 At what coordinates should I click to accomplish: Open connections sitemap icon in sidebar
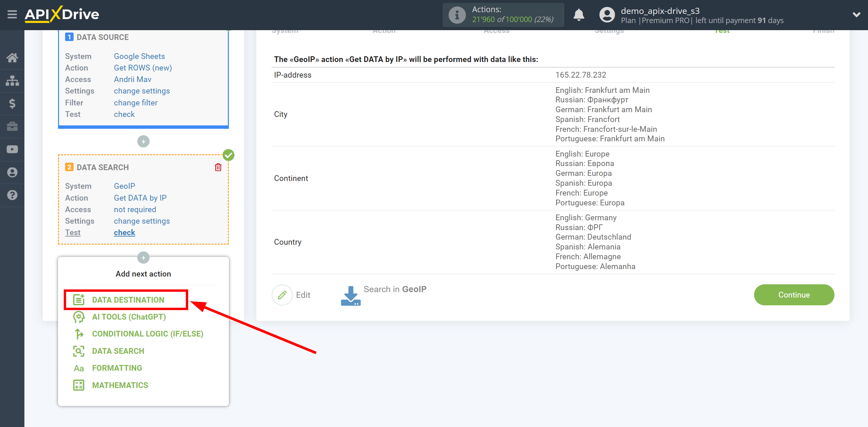pyautogui.click(x=12, y=81)
